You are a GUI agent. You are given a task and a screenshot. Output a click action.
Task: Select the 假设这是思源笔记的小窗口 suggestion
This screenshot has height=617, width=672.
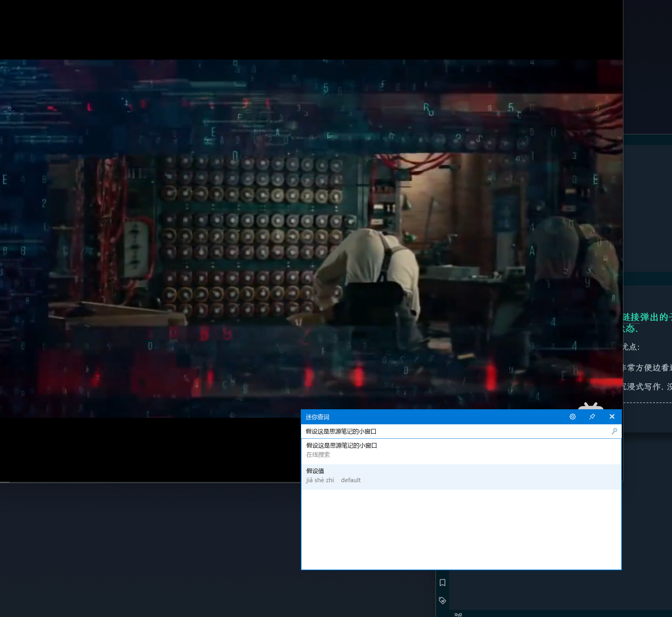click(x=342, y=445)
